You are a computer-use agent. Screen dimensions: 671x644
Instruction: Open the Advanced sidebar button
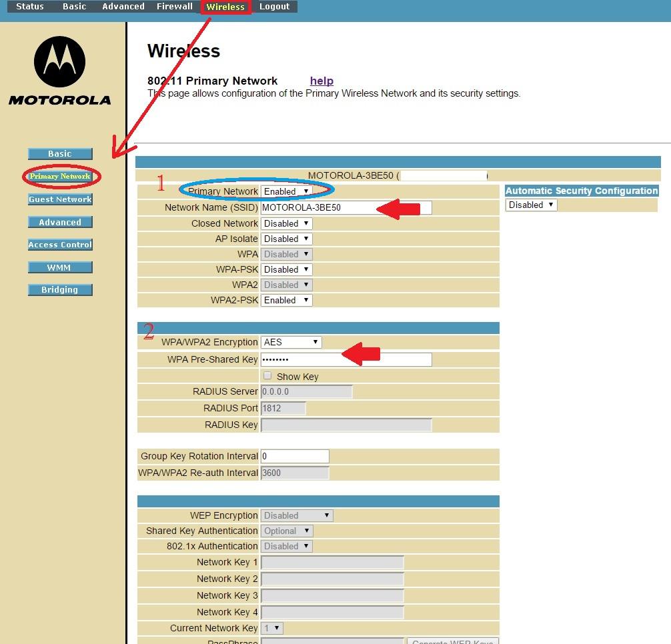click(60, 222)
